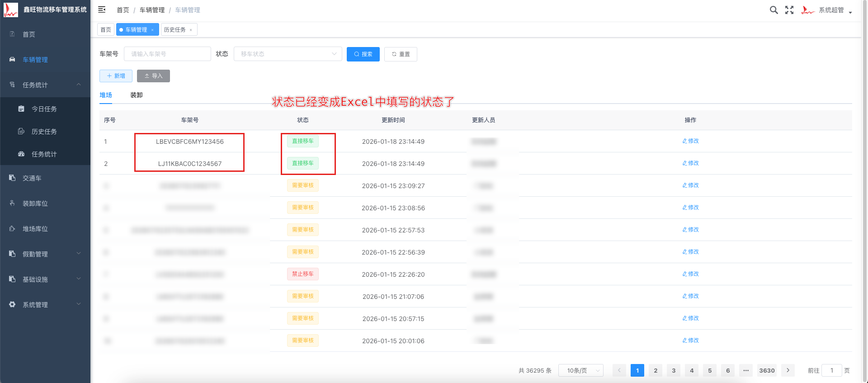Expand the 假勤管理 sidebar group
Image resolution: width=868 pixels, height=383 pixels.
click(x=45, y=254)
